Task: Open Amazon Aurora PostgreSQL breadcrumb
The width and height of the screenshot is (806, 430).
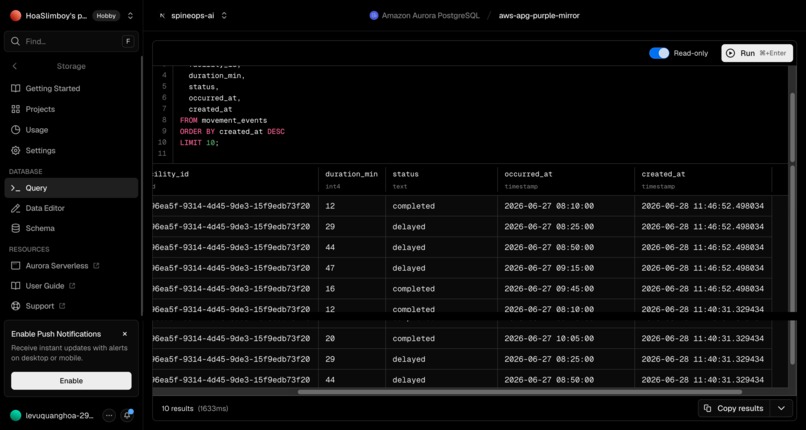Action: tap(425, 15)
